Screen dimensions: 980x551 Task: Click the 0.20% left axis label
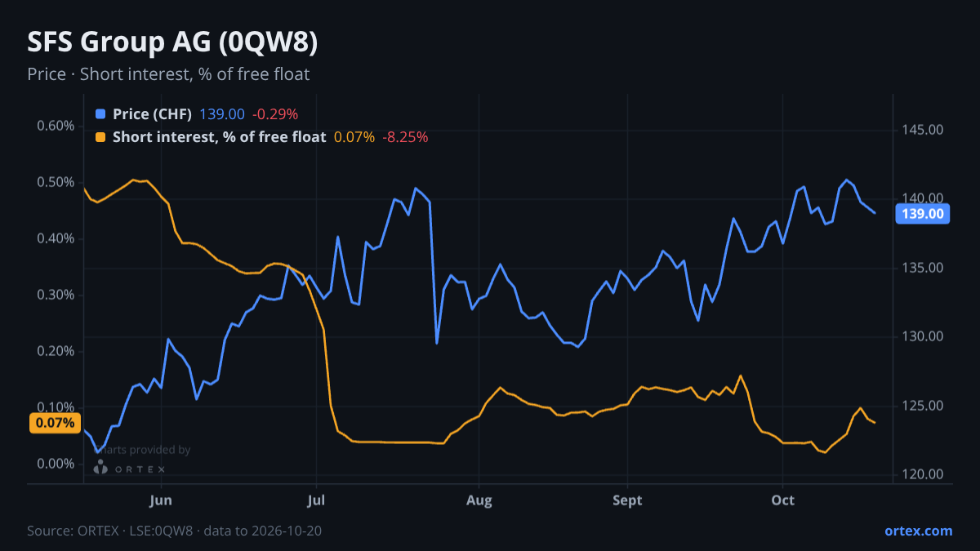(x=56, y=351)
